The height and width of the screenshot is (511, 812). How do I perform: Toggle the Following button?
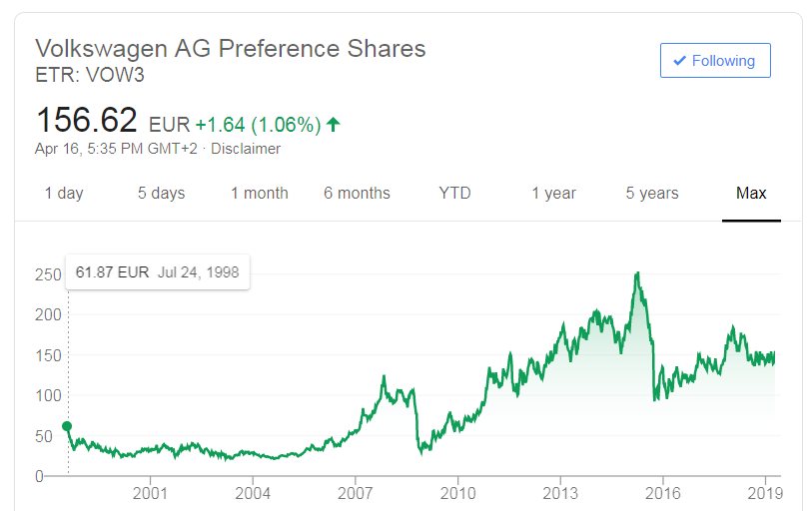pyautogui.click(x=715, y=61)
